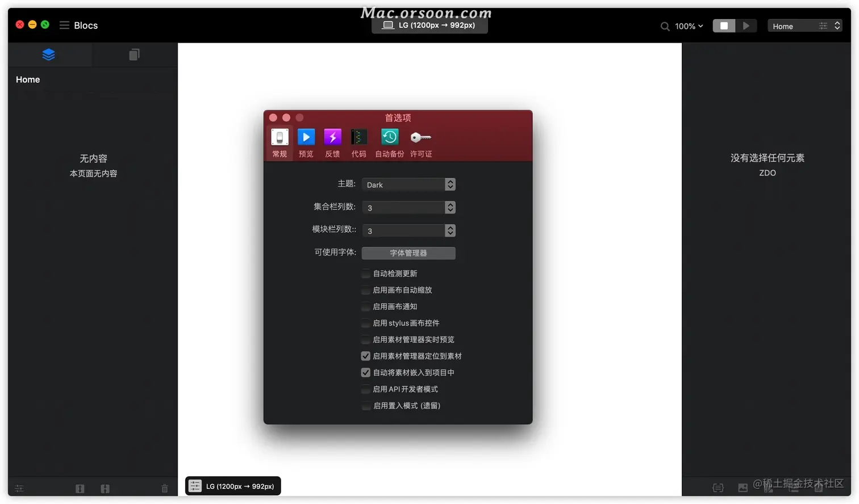The image size is (859, 504).
Task: Click the play preview button in top bar
Action: (x=746, y=26)
